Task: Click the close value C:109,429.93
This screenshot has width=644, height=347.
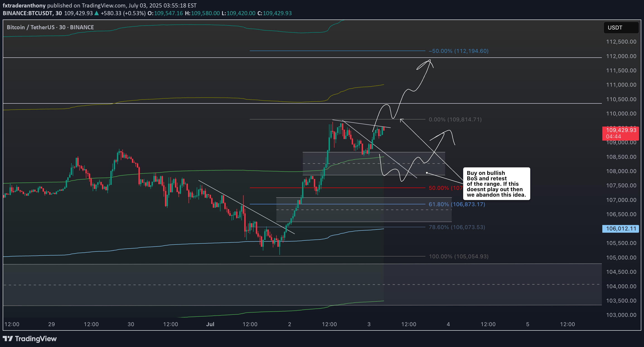Action: pos(274,13)
